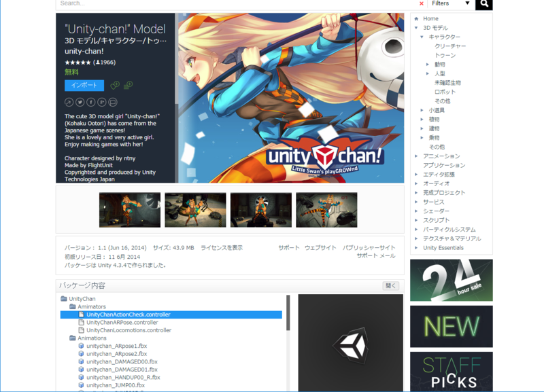The width and height of the screenshot is (544, 392).
Task: Select UnityChanActionCheck.controller file
Action: coord(171,315)
